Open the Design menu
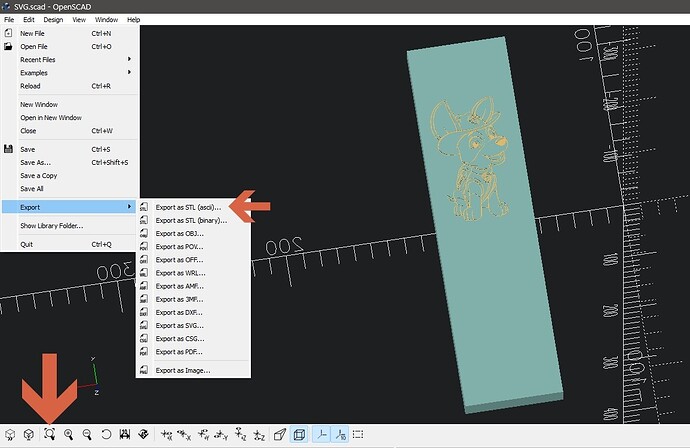690x448 pixels. tap(53, 20)
